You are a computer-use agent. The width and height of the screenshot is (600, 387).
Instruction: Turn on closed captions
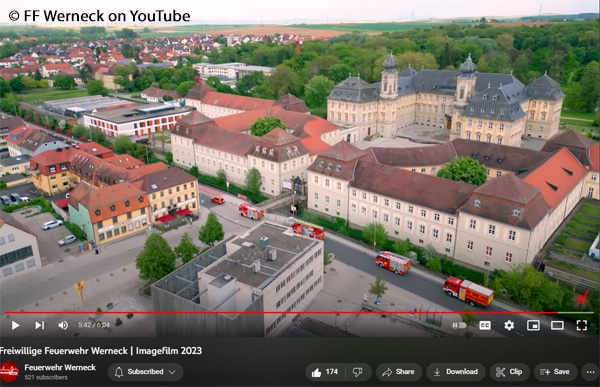tap(485, 325)
